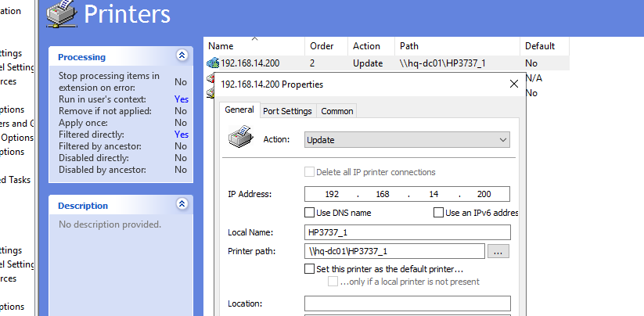This screenshot has height=316, width=644.
Task: Click into the Local Name field
Action: point(407,232)
